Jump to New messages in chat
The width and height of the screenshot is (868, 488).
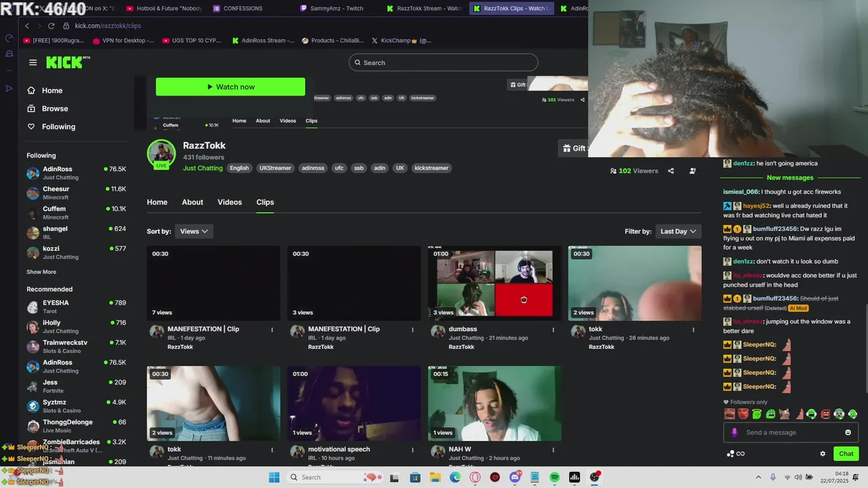(790, 178)
